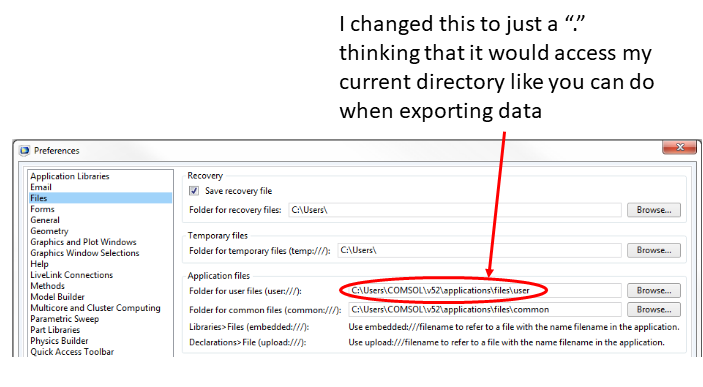Select Multicore and Cluster Computing
Viewport: 703px width, 387px height.
(x=95, y=308)
